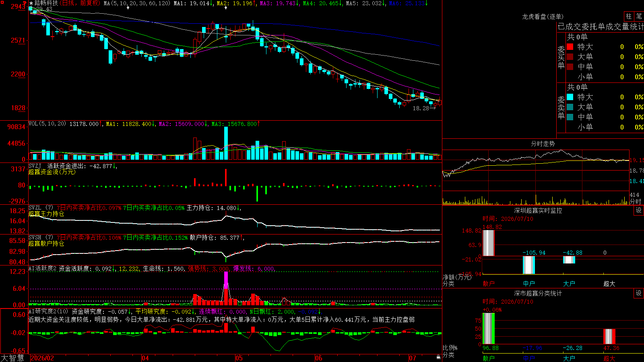Click the MA(5,10,20,30,60,120) indicator label
The image size is (644, 362).
(x=137, y=3)
